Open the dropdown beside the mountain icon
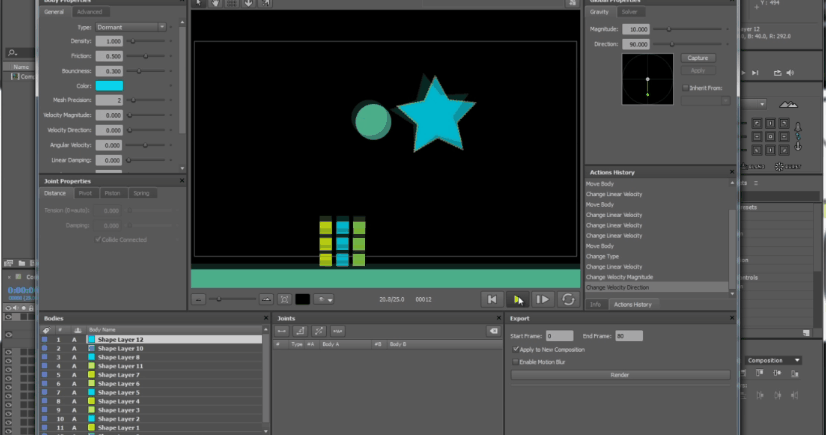Screen dimensions: 826x435 (x=762, y=104)
